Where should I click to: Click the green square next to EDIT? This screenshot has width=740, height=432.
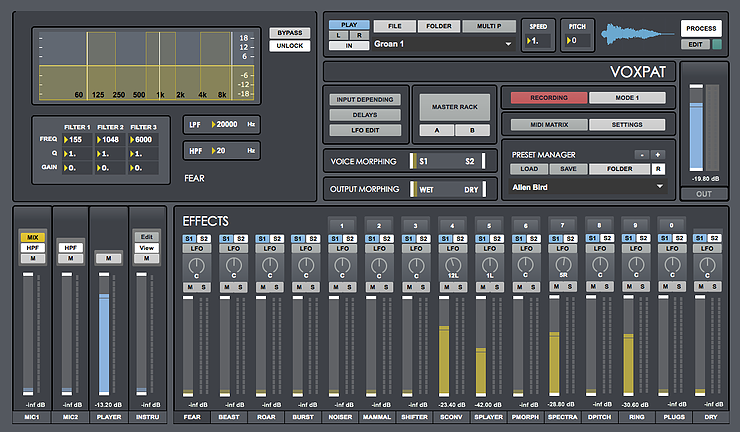717,44
